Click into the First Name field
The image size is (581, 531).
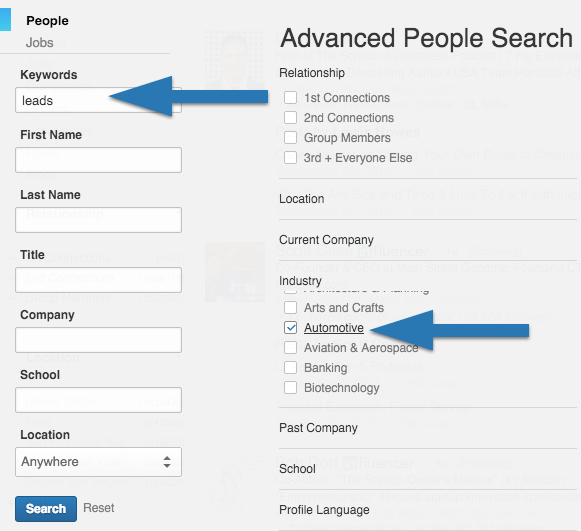click(98, 160)
